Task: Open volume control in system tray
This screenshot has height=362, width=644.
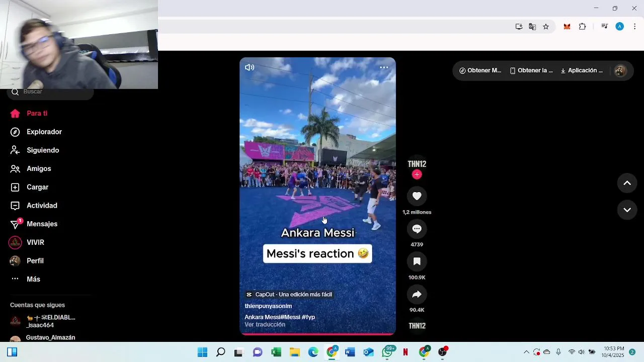Action: point(581,352)
